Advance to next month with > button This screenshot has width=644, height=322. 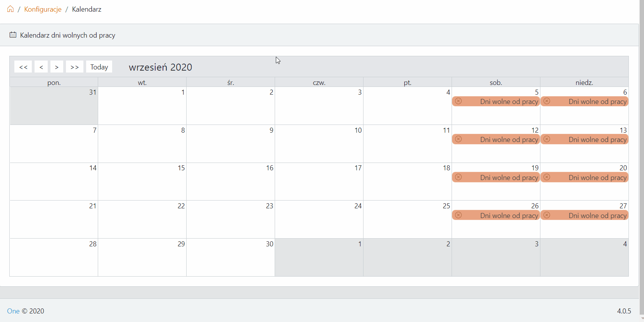[x=57, y=67]
